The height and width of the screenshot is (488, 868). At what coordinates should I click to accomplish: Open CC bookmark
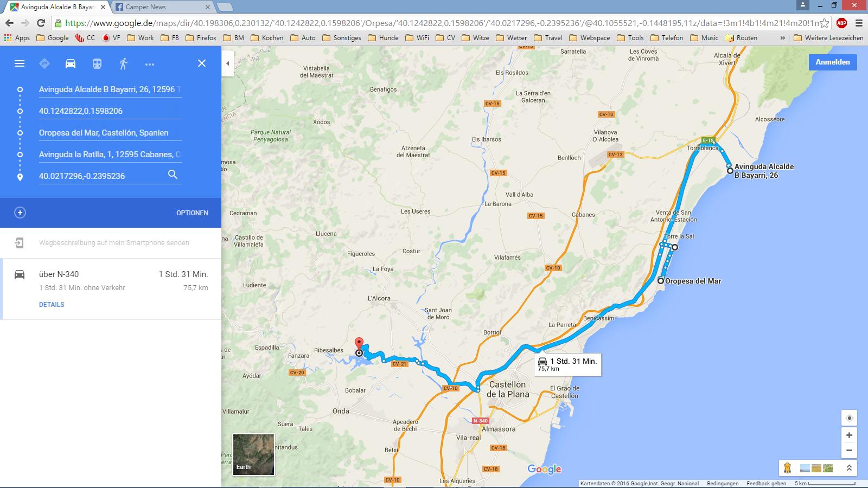click(85, 38)
